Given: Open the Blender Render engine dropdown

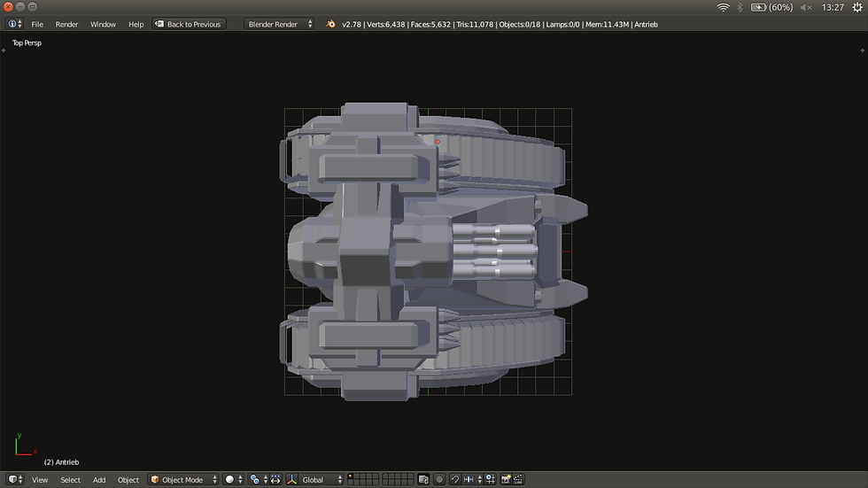Looking at the screenshot, I should [x=279, y=24].
